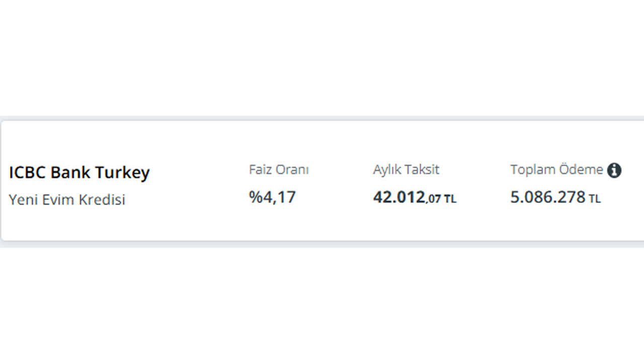The width and height of the screenshot is (644, 362).
Task: Click the %4,17 interest rate value
Action: (x=273, y=197)
